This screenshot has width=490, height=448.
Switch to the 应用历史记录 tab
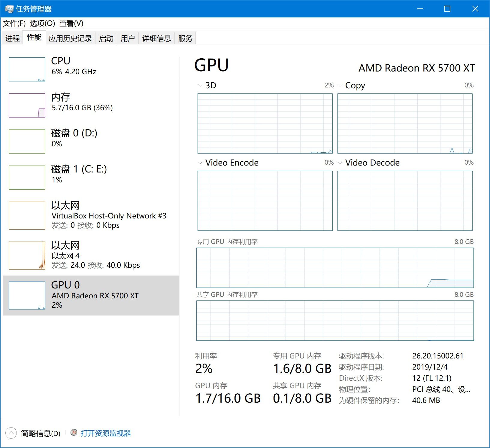(70, 38)
